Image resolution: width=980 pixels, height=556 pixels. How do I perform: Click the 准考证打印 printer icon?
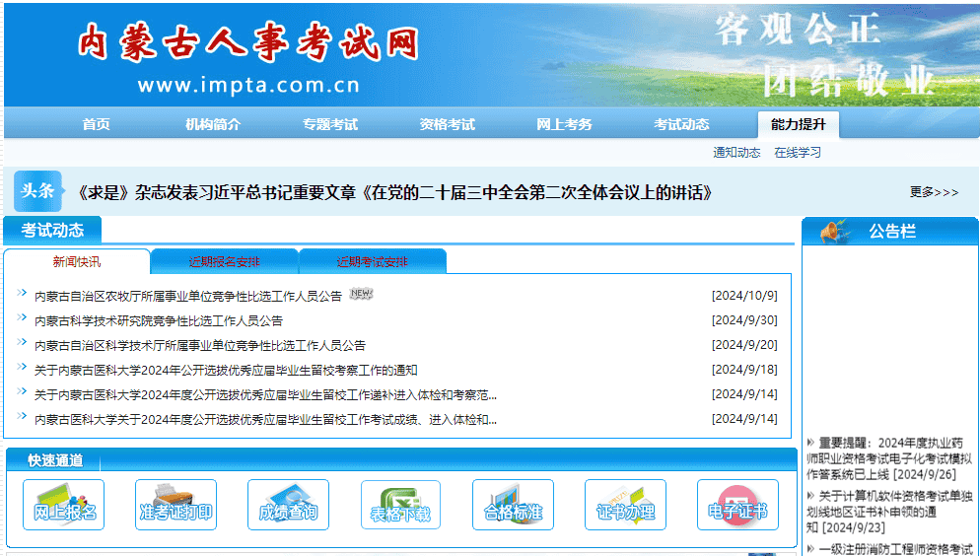click(175, 505)
